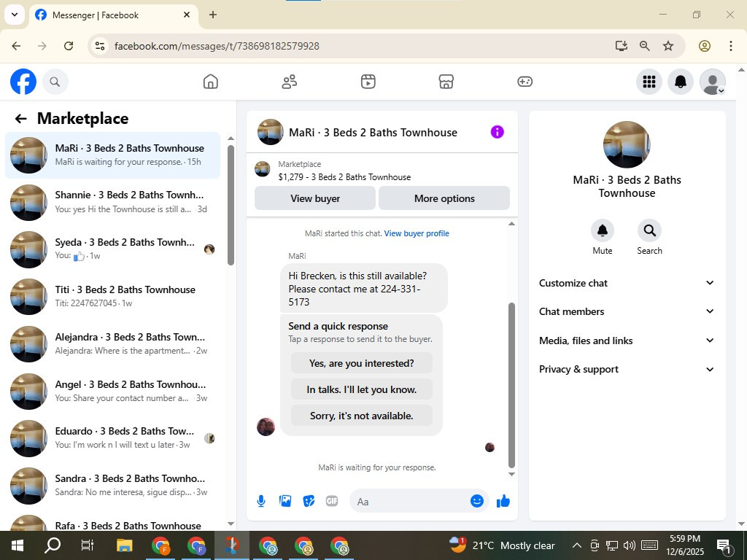Open the Chrome profile icon
The image size is (747, 560).
point(705,46)
